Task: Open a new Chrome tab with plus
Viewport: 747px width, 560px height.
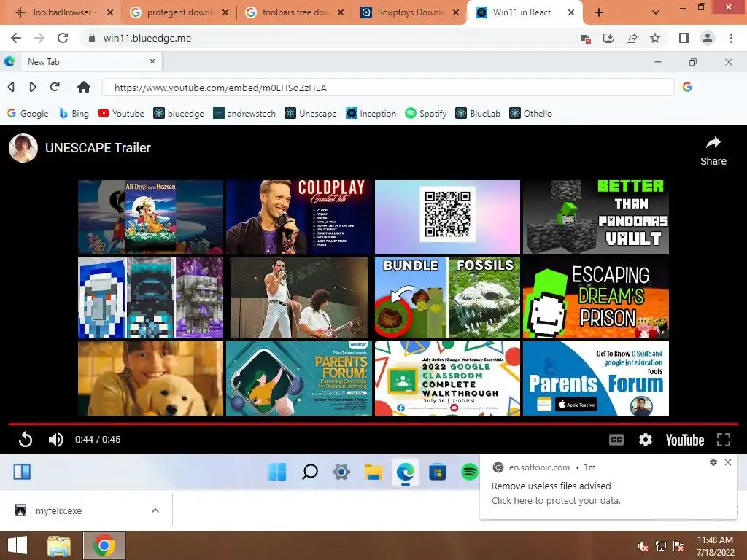Action: click(x=599, y=13)
